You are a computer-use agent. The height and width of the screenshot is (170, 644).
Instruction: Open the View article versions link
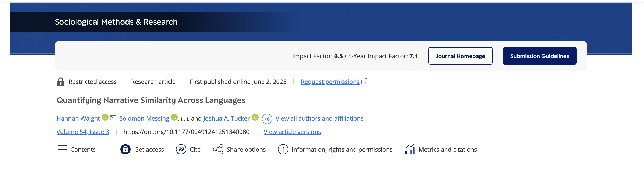(x=292, y=132)
